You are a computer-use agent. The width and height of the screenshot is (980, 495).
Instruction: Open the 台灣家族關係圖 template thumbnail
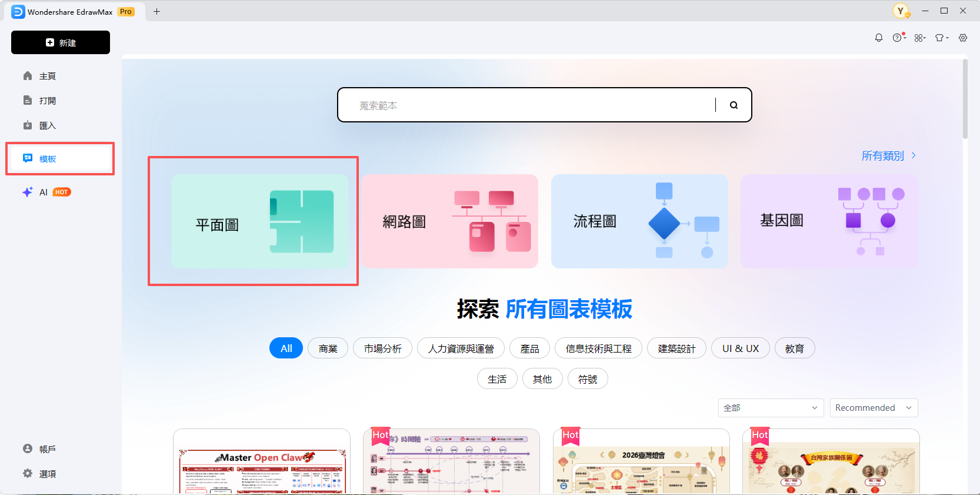tap(831, 461)
